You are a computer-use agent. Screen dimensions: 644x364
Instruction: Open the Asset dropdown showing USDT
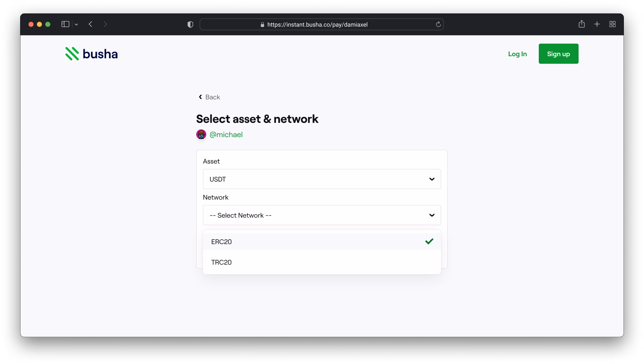[x=322, y=179]
